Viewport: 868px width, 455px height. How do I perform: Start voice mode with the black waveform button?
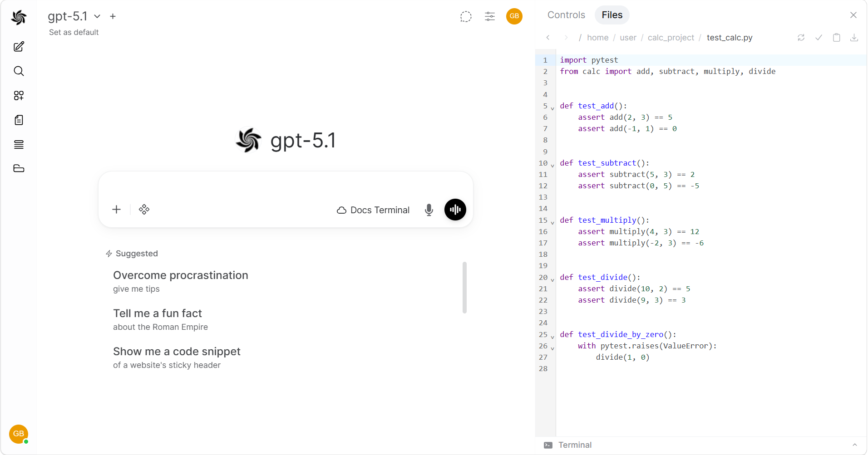point(455,210)
